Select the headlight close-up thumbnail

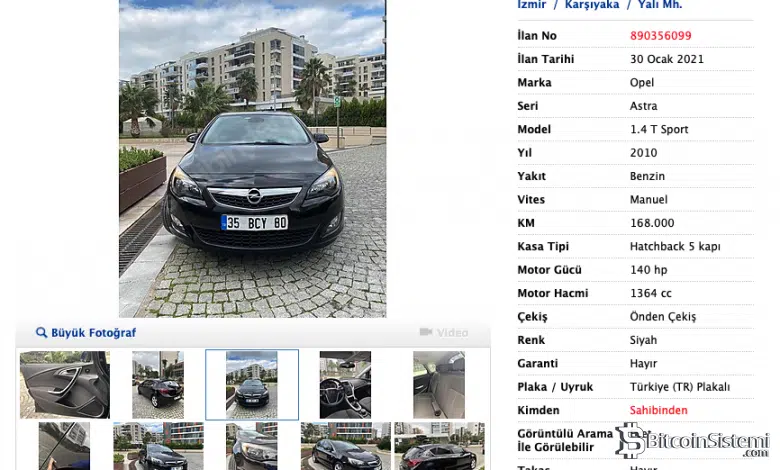click(x=252, y=446)
